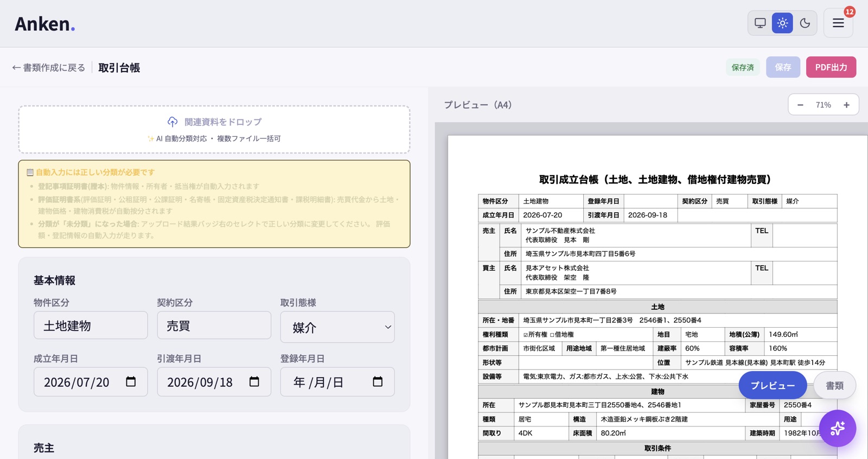The image size is (868, 459).
Task: Zoom in the preview with plus
Action: (846, 105)
